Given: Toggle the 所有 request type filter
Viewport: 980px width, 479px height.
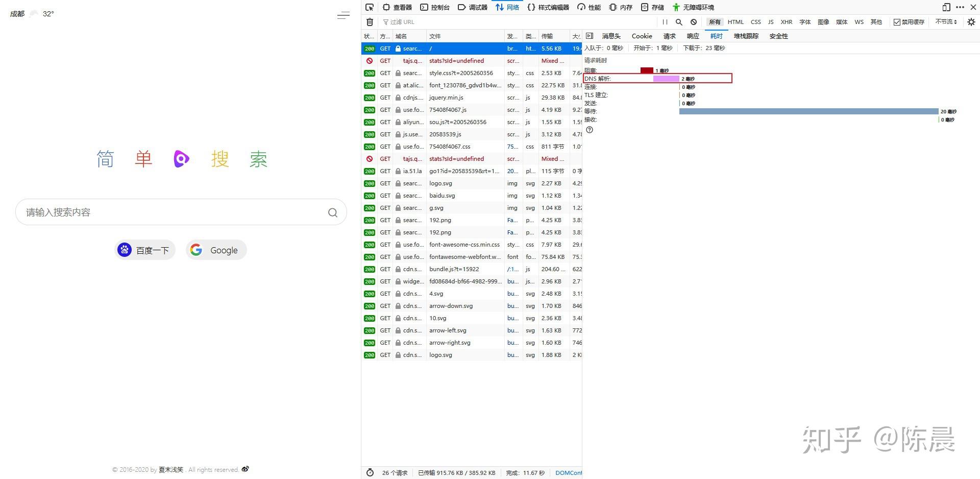Looking at the screenshot, I should [x=715, y=22].
